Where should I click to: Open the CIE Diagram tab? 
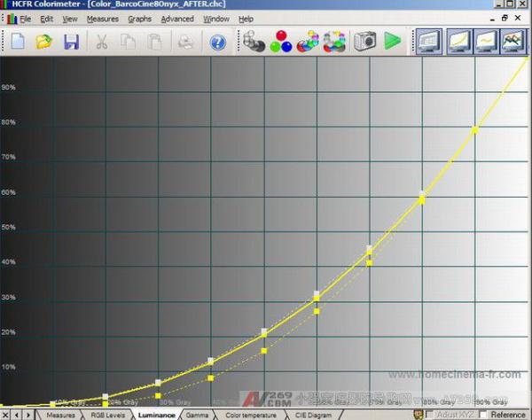click(x=314, y=415)
